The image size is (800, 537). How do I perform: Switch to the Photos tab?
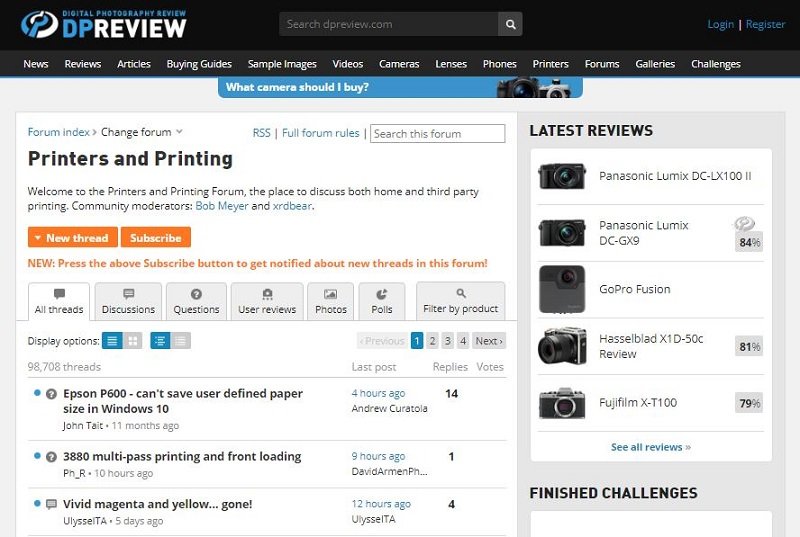click(x=331, y=301)
